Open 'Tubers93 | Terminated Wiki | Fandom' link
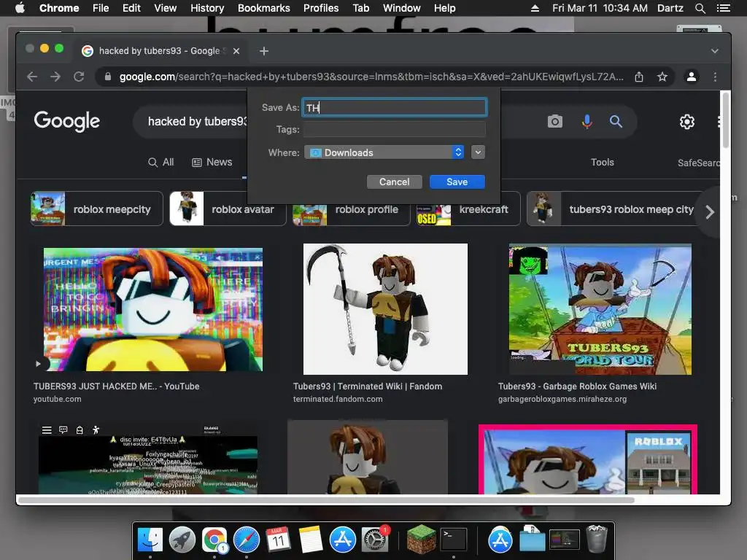This screenshot has height=560, width=747. point(368,386)
